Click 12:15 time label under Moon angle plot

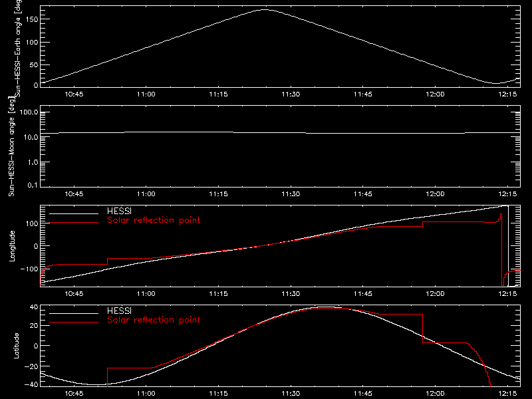pos(507,194)
